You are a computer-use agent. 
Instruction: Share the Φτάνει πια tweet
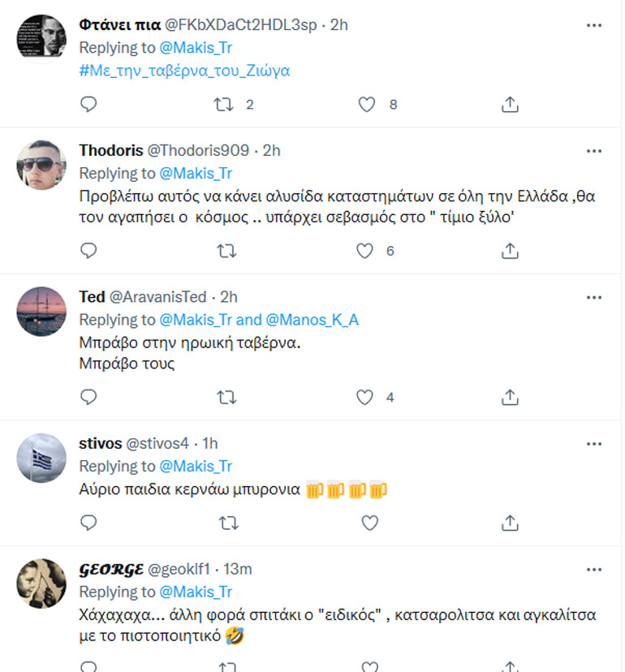(x=510, y=105)
